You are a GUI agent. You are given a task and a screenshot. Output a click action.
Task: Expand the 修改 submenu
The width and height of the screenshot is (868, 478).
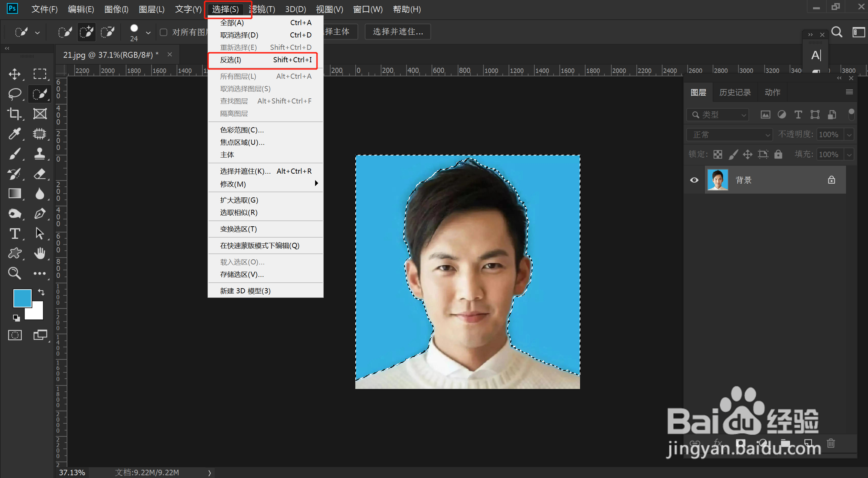point(233,184)
